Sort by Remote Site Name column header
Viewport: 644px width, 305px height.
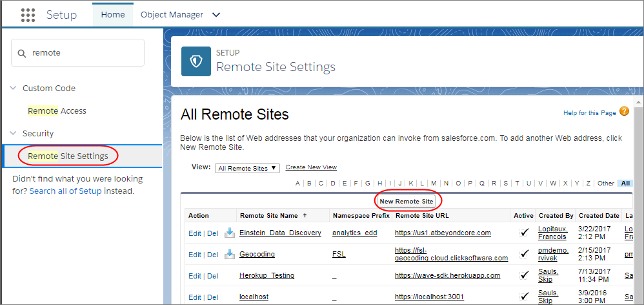270,215
